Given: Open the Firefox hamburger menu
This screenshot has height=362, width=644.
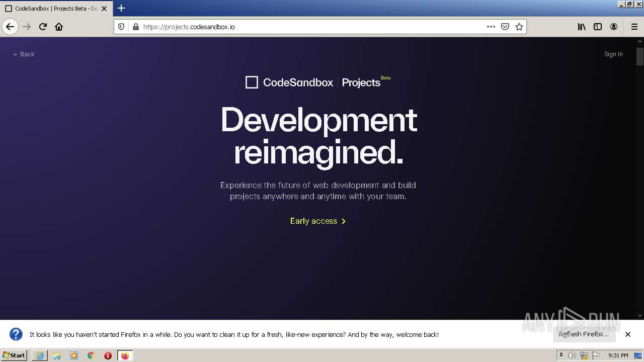Looking at the screenshot, I should [634, 27].
